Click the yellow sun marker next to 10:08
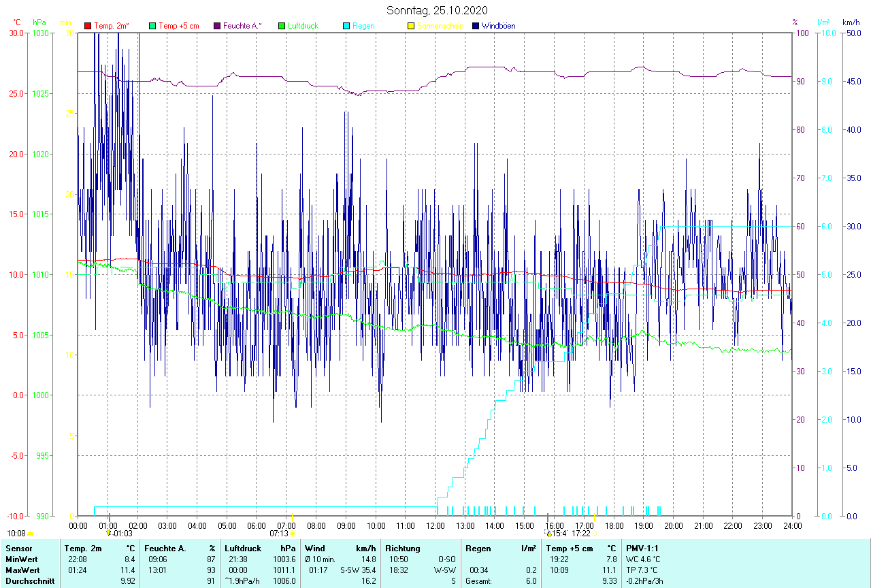This screenshot has height=588, width=871. [x=31, y=534]
